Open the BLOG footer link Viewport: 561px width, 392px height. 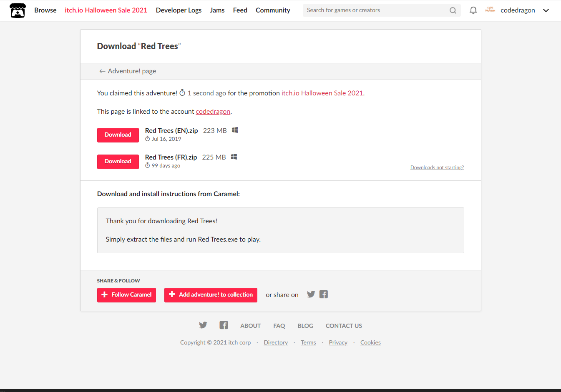pyautogui.click(x=305, y=326)
